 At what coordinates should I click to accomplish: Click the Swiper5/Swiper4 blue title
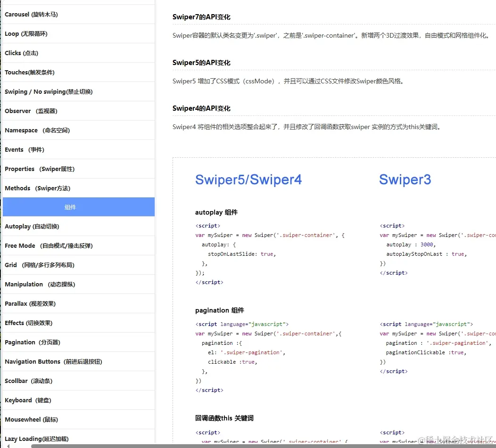point(248,179)
